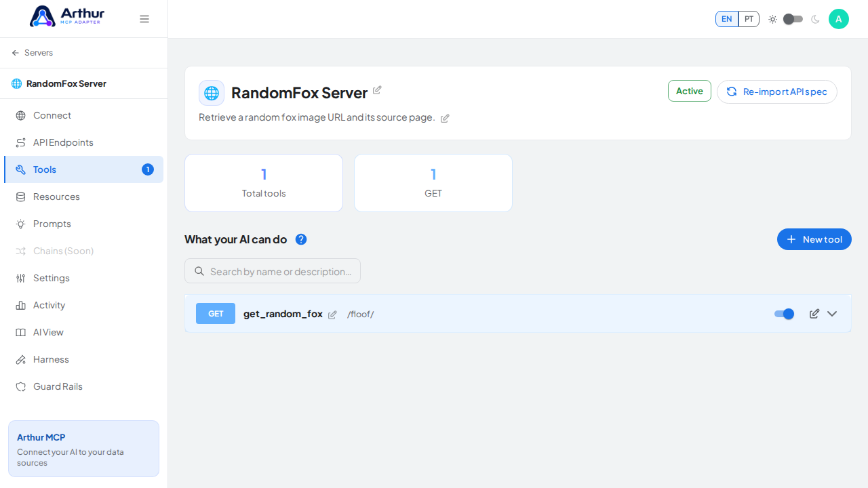Edit the RandomFox Server name
The width and height of the screenshot is (868, 488).
(377, 90)
